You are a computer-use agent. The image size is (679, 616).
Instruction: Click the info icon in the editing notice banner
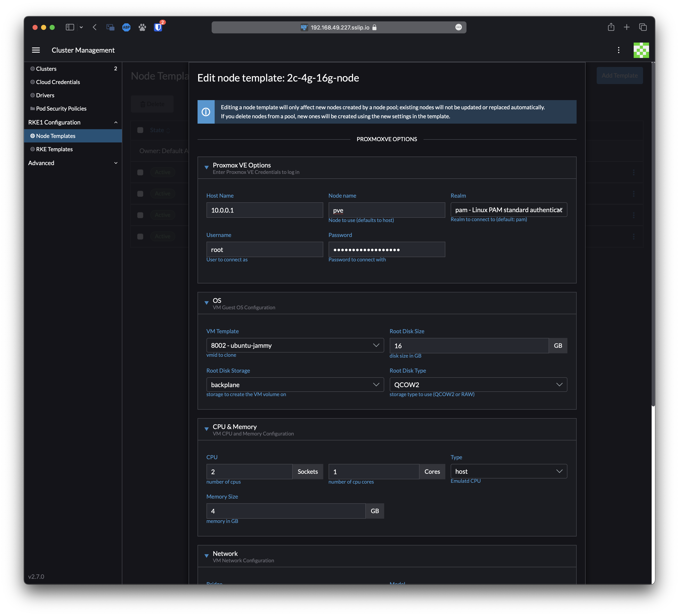click(206, 112)
